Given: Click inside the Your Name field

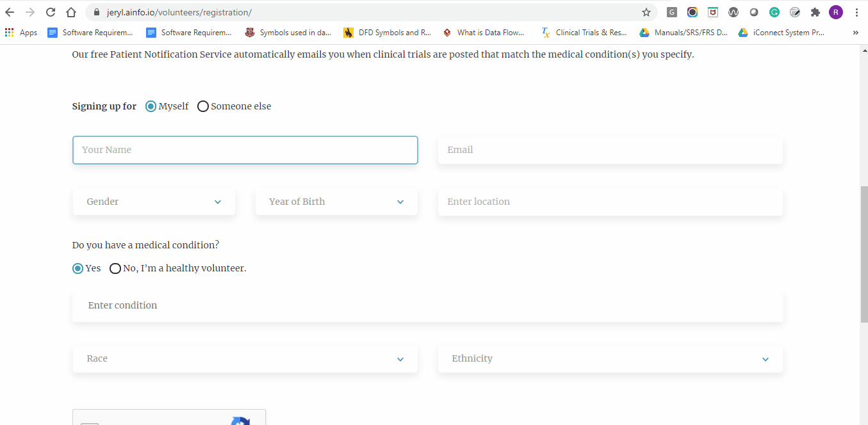Looking at the screenshot, I should [x=245, y=150].
